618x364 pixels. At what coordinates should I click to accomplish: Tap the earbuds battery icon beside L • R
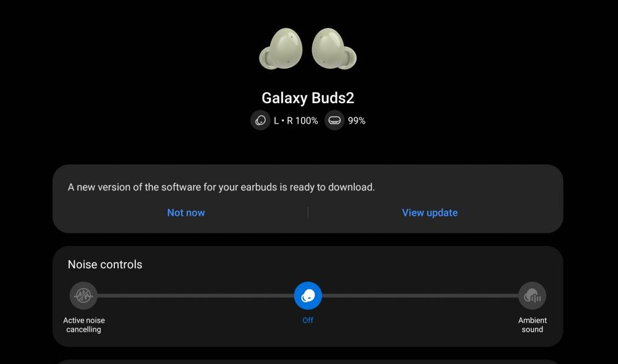pyautogui.click(x=260, y=121)
